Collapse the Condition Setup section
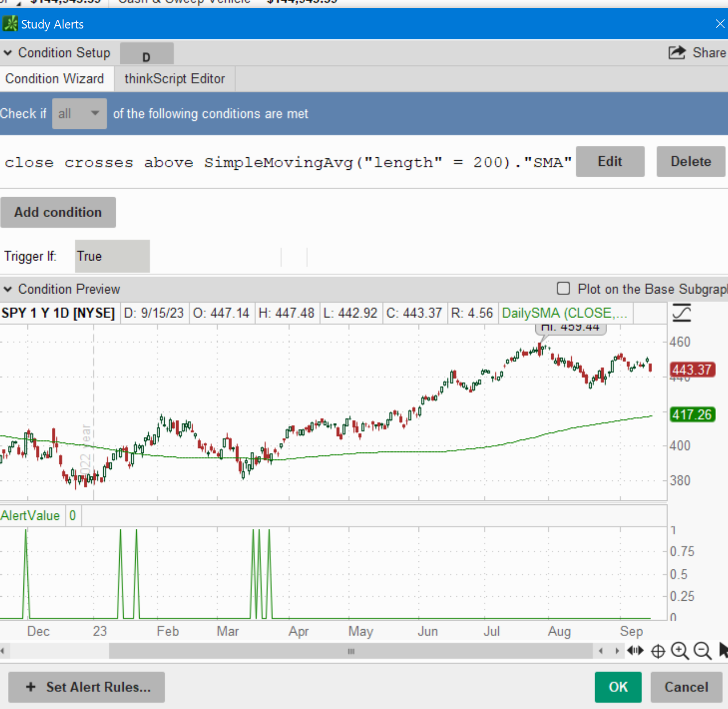Viewport: 728px width, 709px height. click(x=8, y=53)
